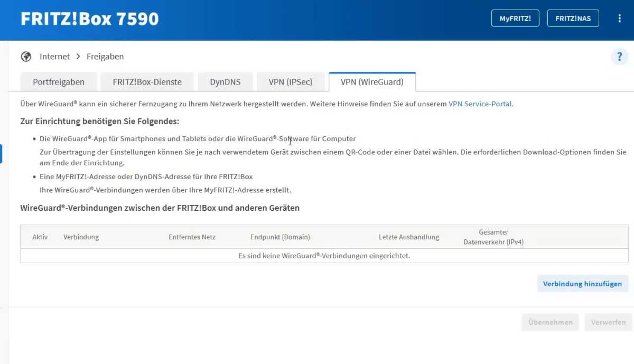The width and height of the screenshot is (634, 364).
Task: Open the MyFRITZ! page
Action: [x=515, y=18]
